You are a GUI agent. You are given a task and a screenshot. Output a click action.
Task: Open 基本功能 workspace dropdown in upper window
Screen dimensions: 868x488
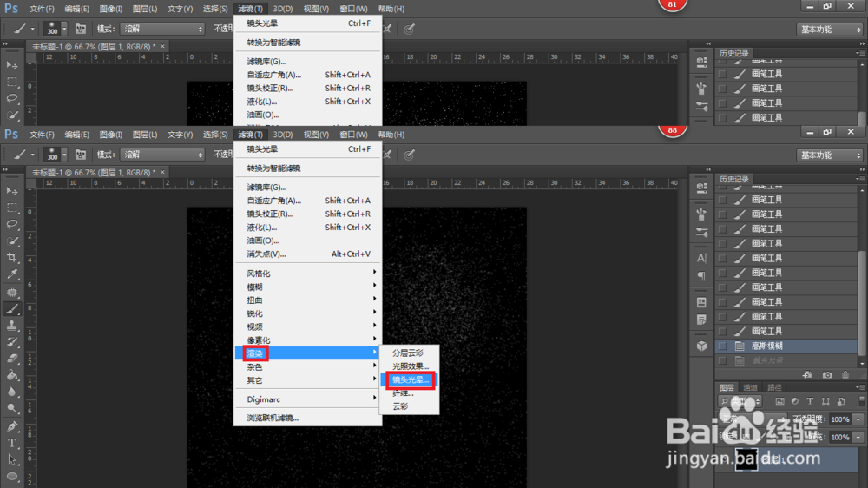830,30
